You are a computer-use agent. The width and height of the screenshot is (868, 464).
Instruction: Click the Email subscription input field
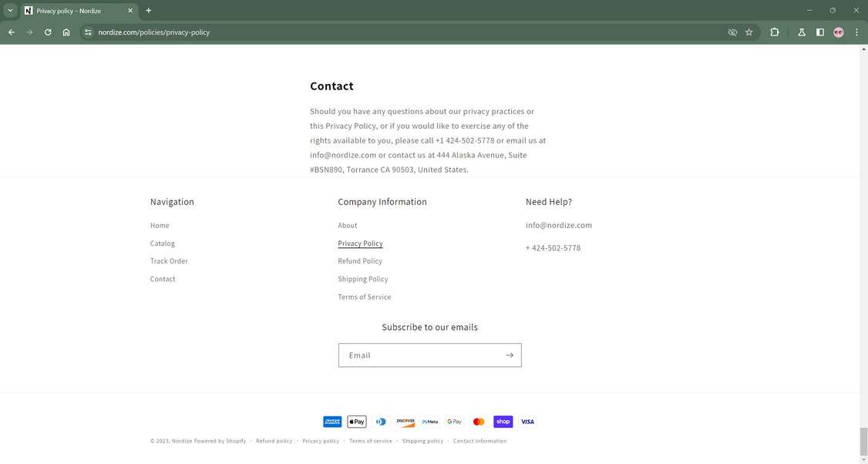tap(416, 355)
